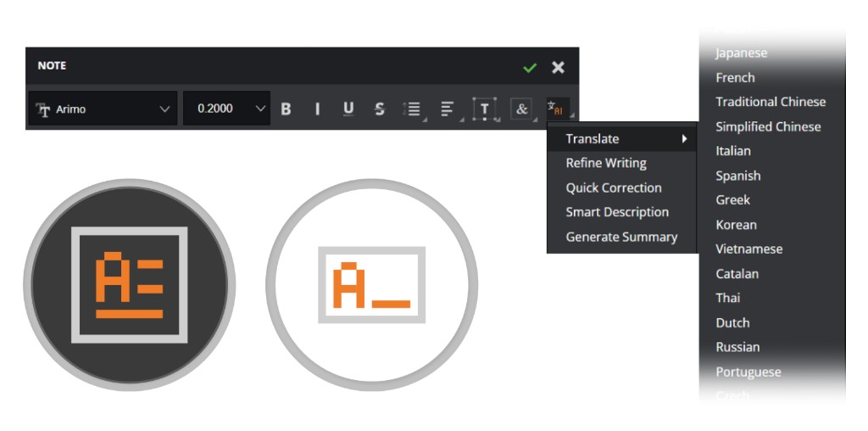
Task: Expand the 0.2000 text size dropdown
Action: 225,109
